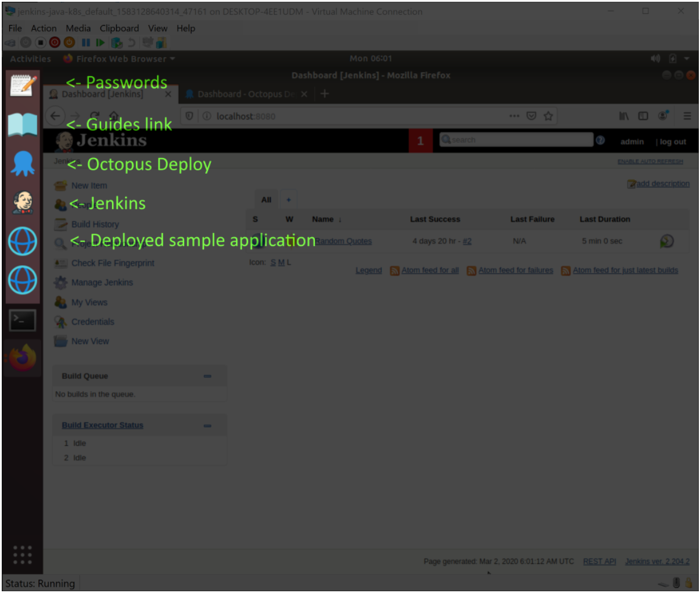Collapse the Build Queue panel

pyautogui.click(x=207, y=376)
